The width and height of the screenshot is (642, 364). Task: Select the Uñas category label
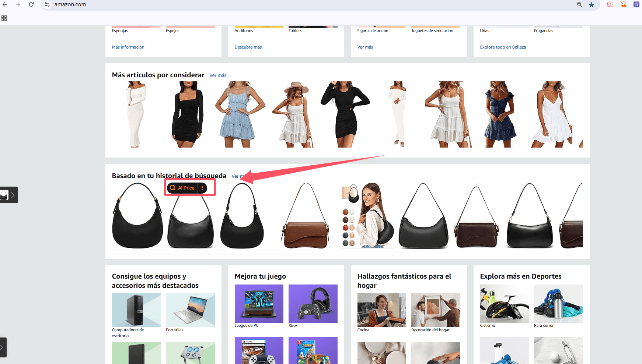(484, 31)
